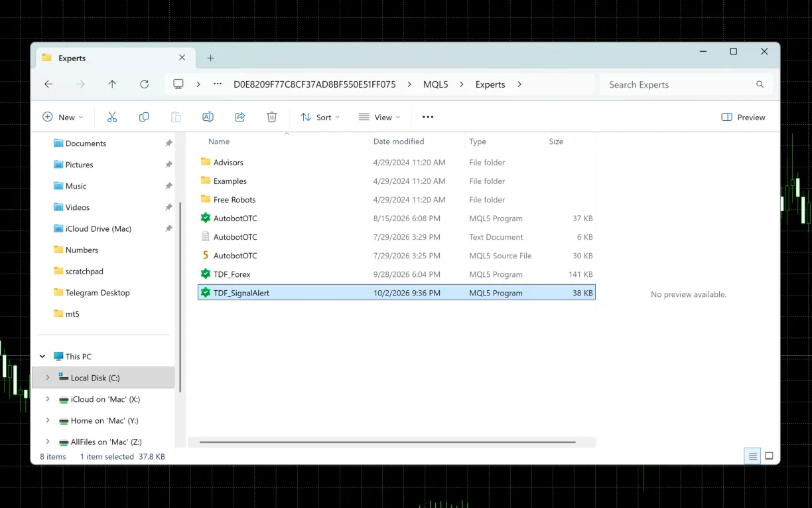Switch to Details view icon in status bar

[x=752, y=456]
